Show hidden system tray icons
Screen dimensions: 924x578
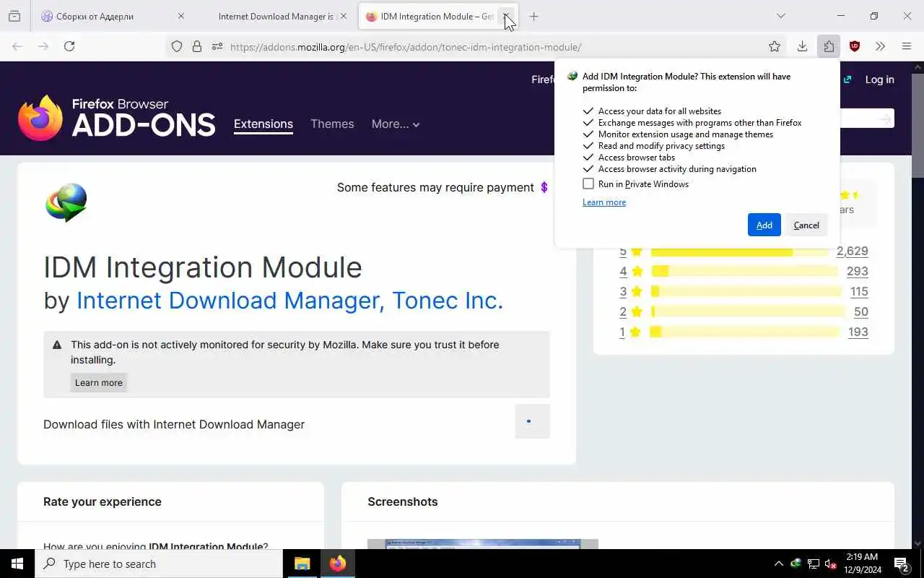point(778,564)
